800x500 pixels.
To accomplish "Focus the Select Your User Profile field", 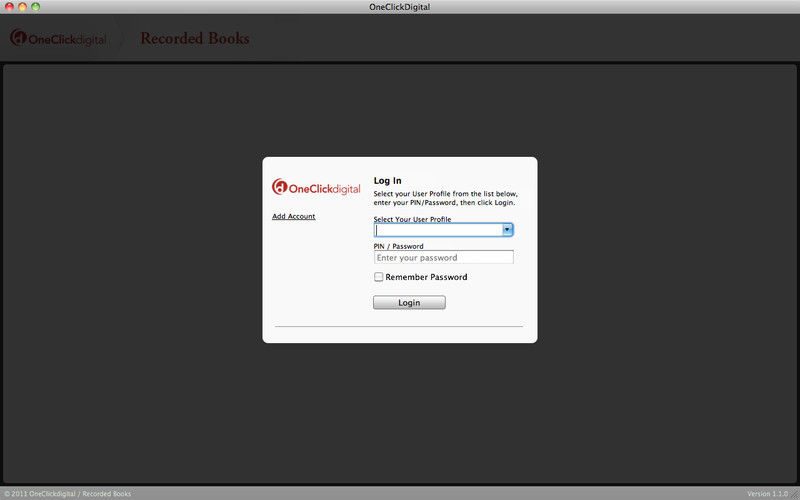I will click(437, 230).
